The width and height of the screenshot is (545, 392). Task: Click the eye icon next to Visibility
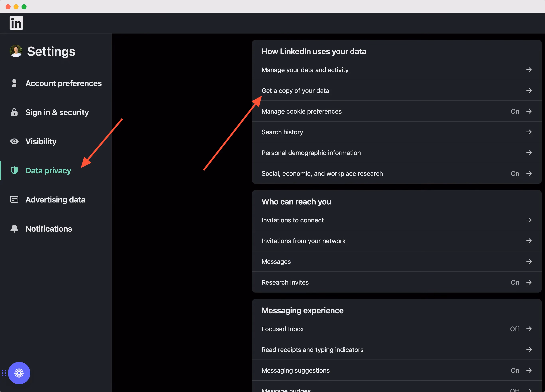pyautogui.click(x=14, y=141)
